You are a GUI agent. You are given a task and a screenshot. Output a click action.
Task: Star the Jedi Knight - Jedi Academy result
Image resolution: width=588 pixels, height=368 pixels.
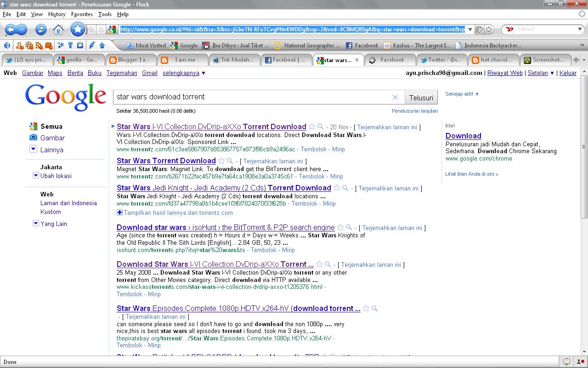coord(337,188)
